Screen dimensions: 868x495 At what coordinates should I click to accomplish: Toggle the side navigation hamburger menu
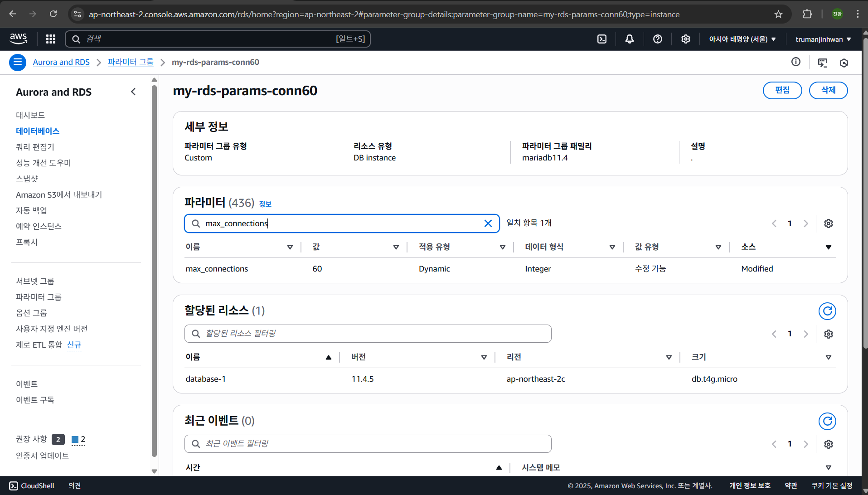[x=17, y=62]
